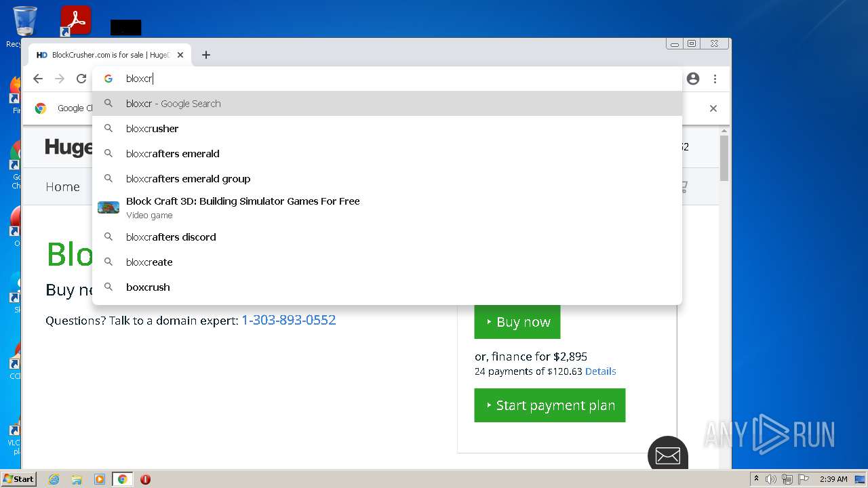Choose the 'bloxcrafters discord' suggestion
868x488 pixels.
pos(387,237)
